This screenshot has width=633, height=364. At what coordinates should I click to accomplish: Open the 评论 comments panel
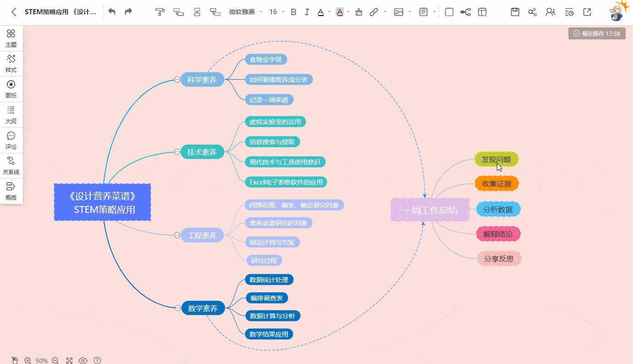[11, 140]
